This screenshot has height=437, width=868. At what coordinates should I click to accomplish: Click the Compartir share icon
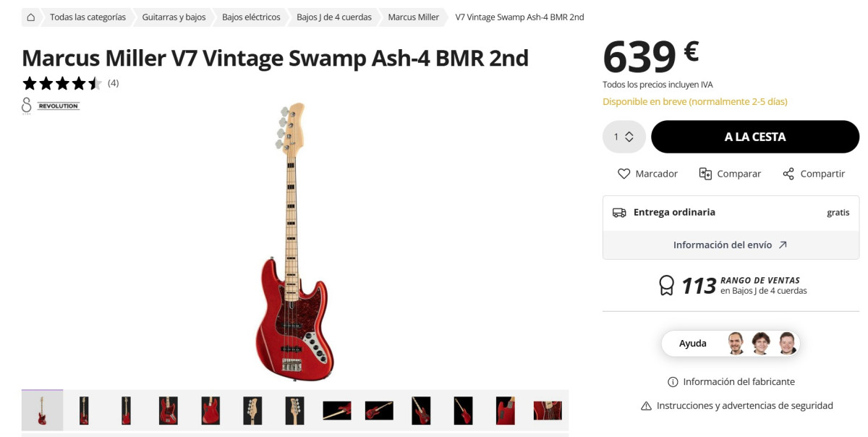point(788,174)
